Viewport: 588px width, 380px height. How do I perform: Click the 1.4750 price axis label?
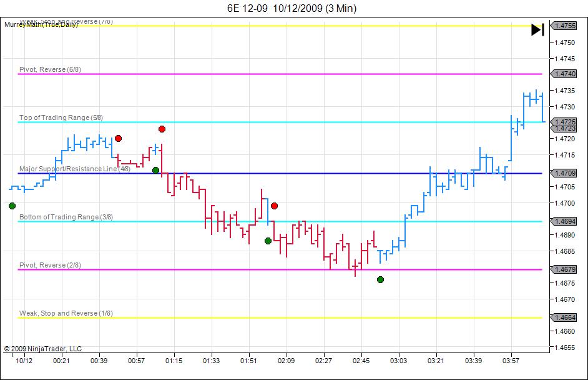pyautogui.click(x=565, y=42)
